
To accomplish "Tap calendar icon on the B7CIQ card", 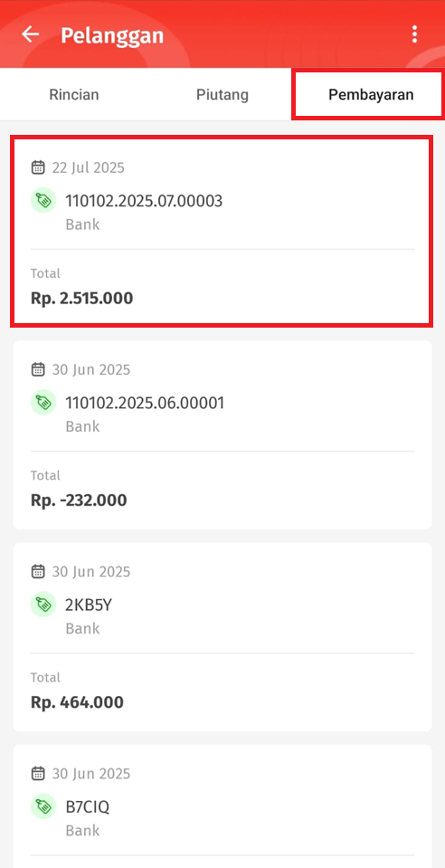I will pos(38,773).
